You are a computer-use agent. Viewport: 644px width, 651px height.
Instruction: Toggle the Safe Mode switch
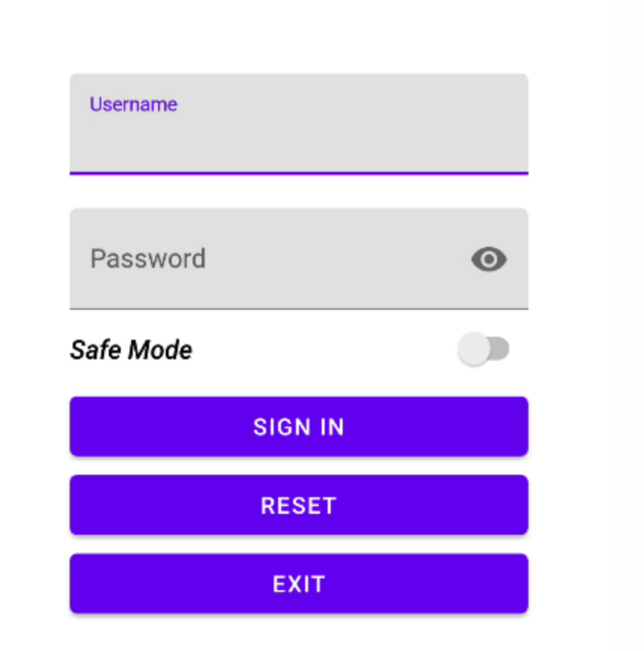tap(483, 349)
